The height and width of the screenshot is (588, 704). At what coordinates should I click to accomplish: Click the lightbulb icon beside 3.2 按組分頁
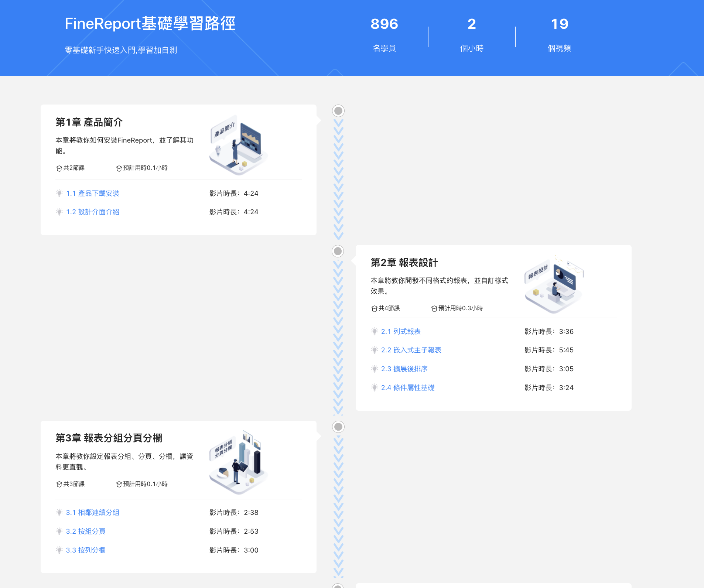pyautogui.click(x=59, y=531)
